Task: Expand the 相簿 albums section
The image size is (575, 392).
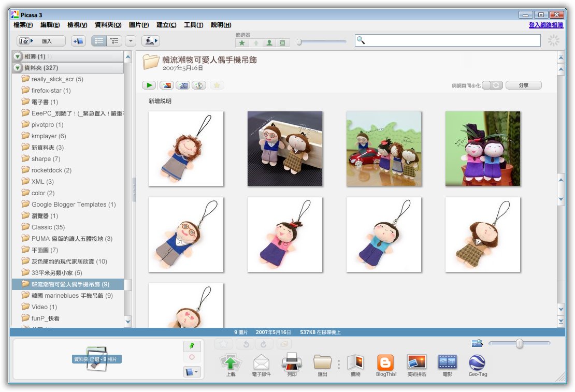Action: click(x=18, y=56)
